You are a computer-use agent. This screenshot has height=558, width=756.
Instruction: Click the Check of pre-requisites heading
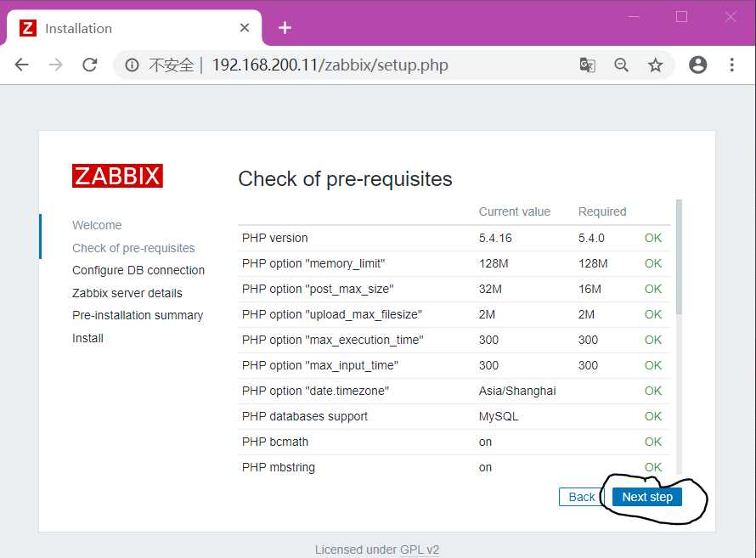345,179
